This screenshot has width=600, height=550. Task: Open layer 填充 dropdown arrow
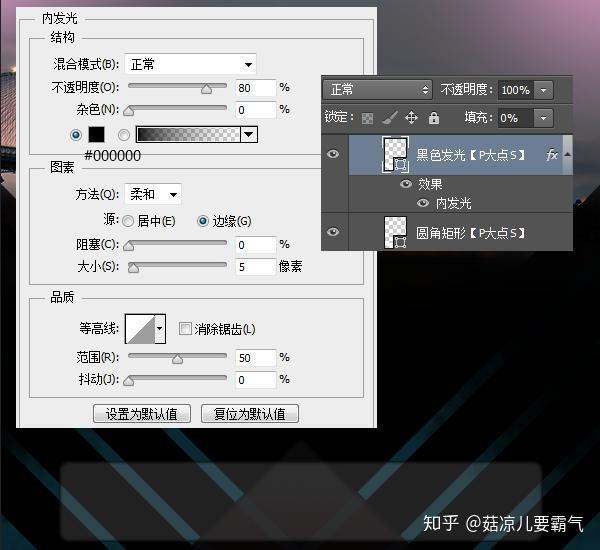click(x=543, y=118)
